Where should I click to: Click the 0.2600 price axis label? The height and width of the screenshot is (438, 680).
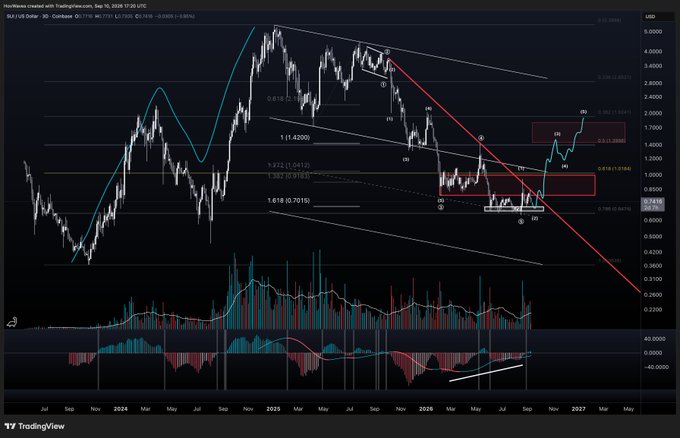tap(653, 295)
